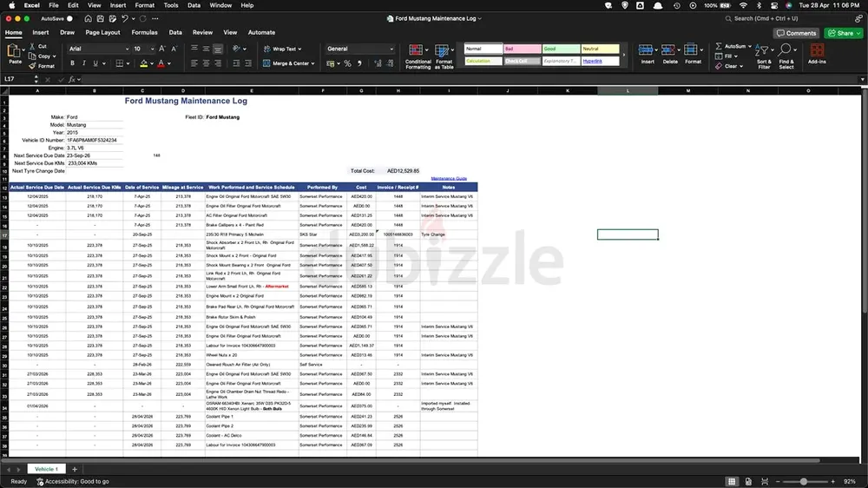Toggle Underline formatting
Screen dimensions: 868x488
pyautogui.click(x=95, y=63)
